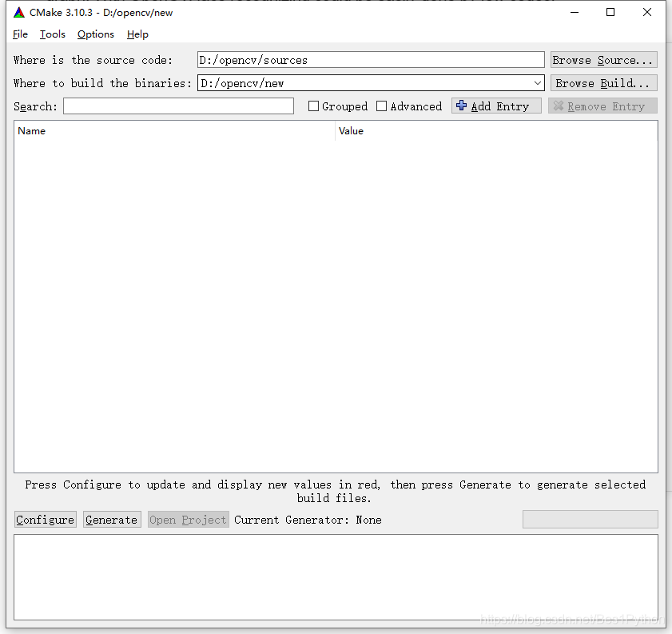Viewport: 672px width, 634px height.
Task: Click 'Current Generator: None' status text
Action: coord(308,520)
